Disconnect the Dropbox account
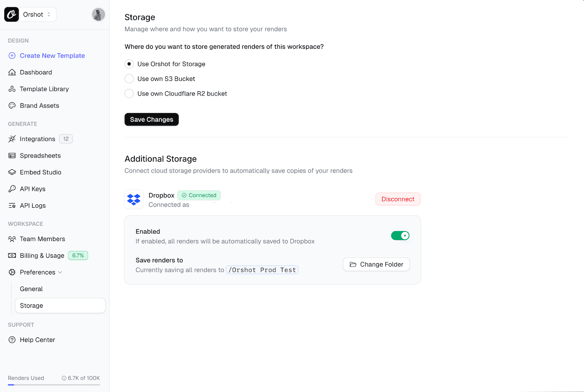Screen dimensions: 584x392 398,199
